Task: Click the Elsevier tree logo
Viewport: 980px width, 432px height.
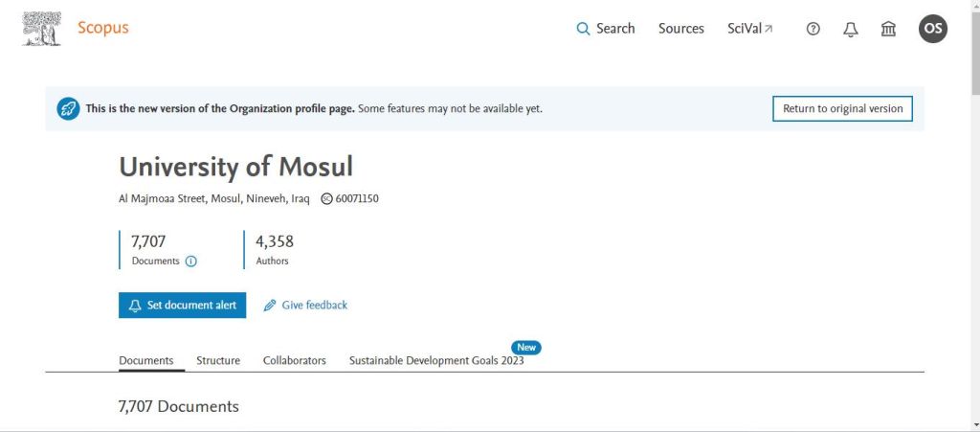Action: [x=41, y=29]
